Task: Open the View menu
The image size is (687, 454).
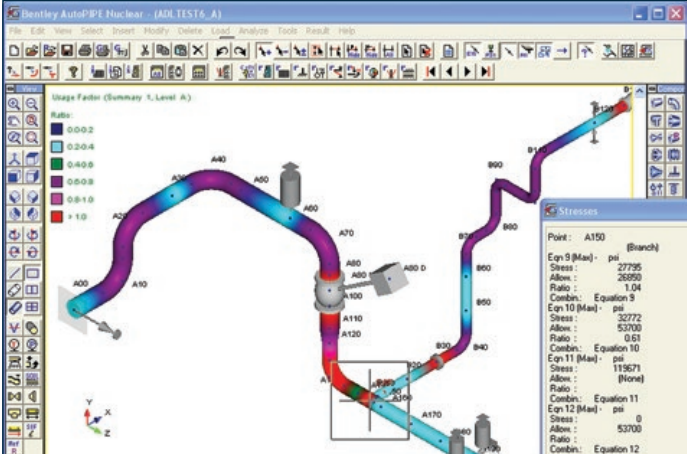Action: click(63, 31)
